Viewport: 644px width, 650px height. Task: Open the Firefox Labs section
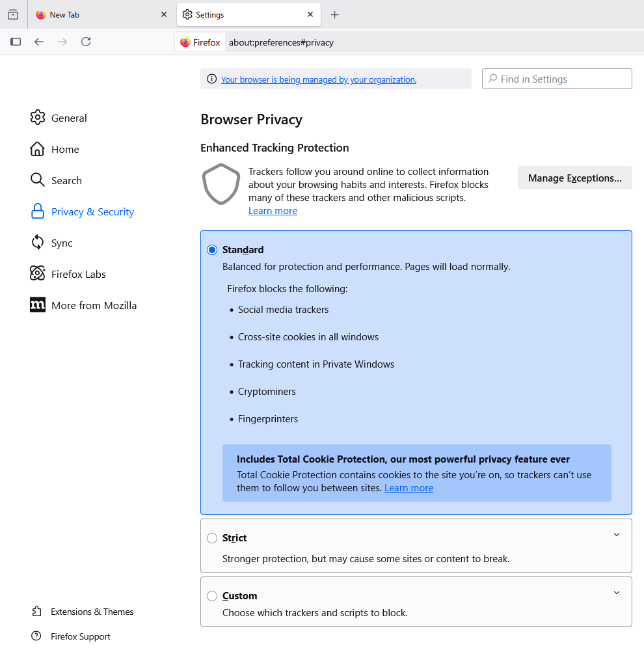pyautogui.click(x=78, y=274)
